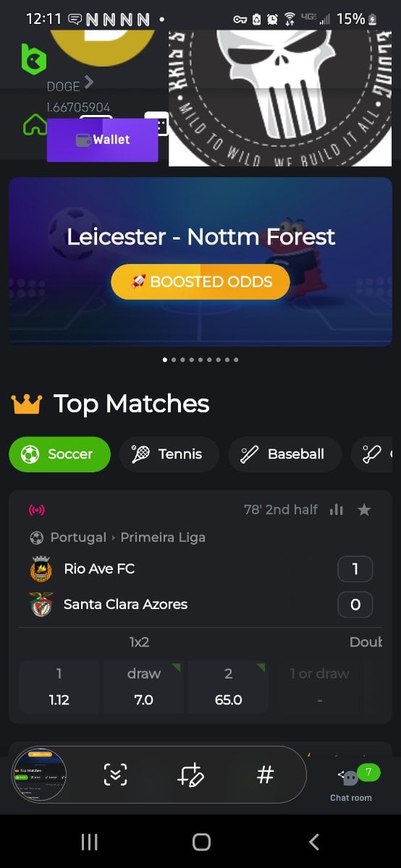Select the Soccer sport tab
The image size is (401, 868).
pyautogui.click(x=59, y=454)
